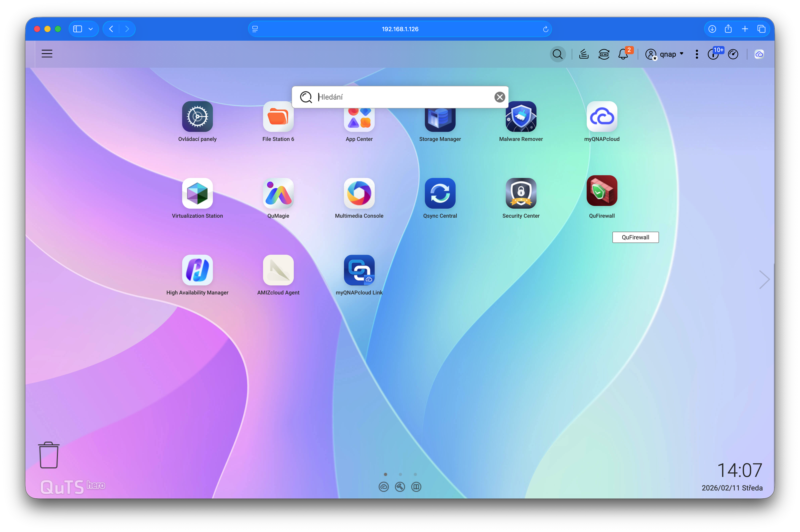Expand the Safari sidebar options chevron
Screen dimensions: 800x532
[91, 29]
